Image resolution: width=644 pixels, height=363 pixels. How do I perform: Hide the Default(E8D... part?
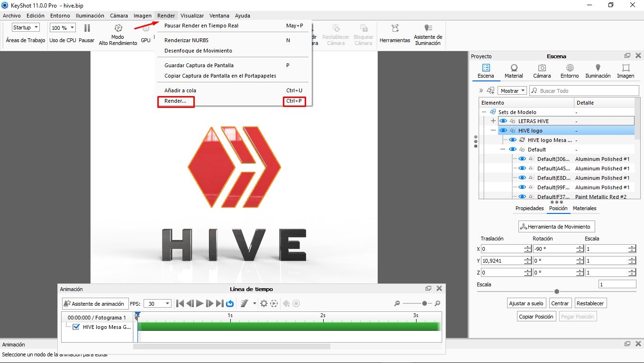(522, 178)
